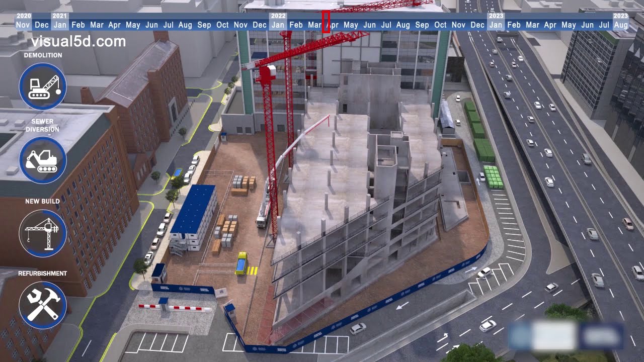Jump to Mar 2022 on the timeline
644x362 pixels.
315,25
